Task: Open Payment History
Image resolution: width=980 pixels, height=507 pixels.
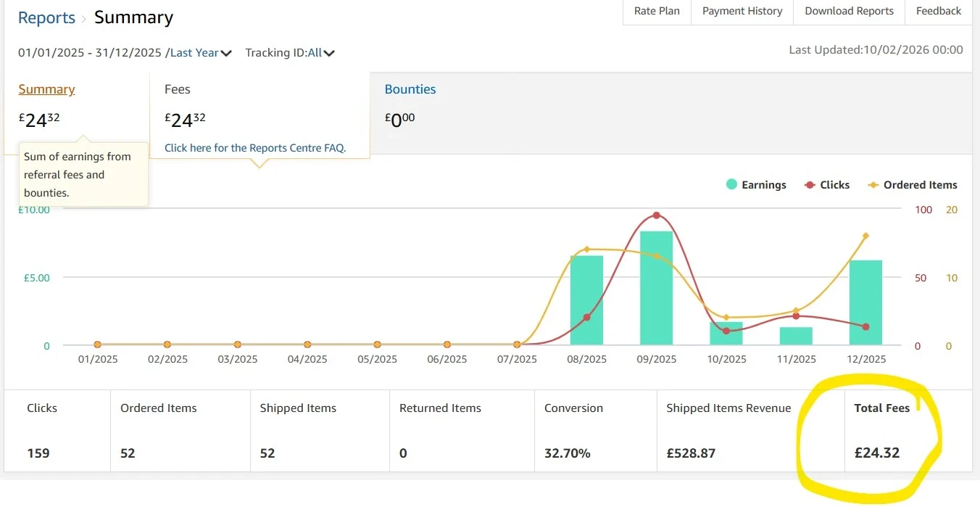Action: tap(742, 11)
